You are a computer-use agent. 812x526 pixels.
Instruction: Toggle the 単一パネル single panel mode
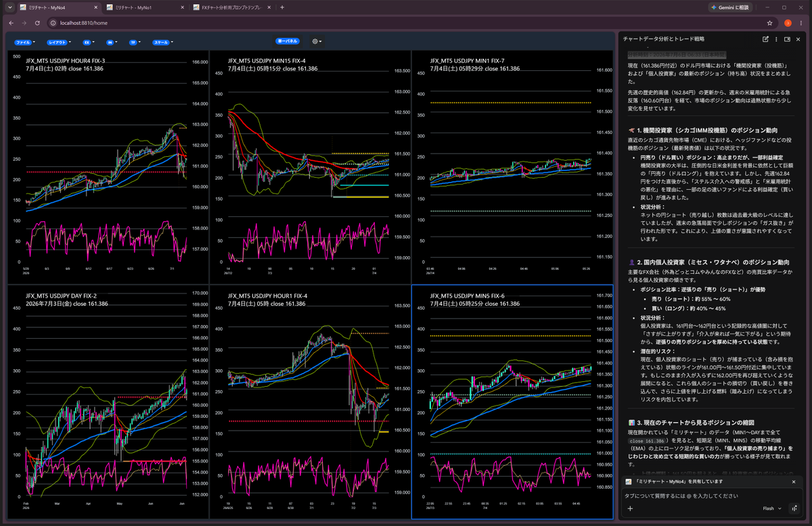pos(287,41)
